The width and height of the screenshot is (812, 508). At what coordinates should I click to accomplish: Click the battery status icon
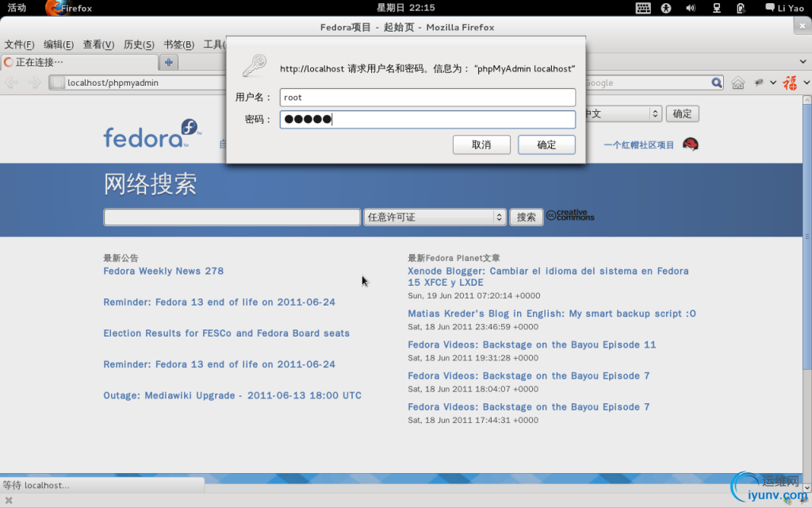tap(741, 8)
